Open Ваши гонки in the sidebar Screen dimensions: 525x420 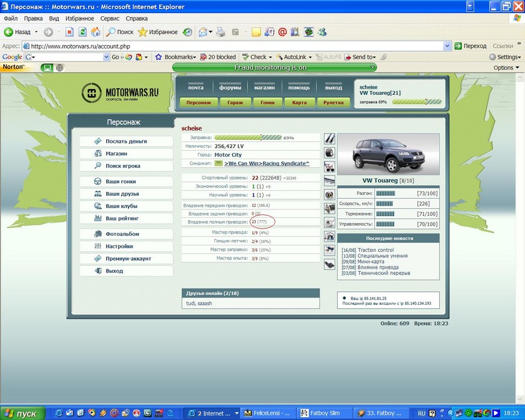coord(126,182)
